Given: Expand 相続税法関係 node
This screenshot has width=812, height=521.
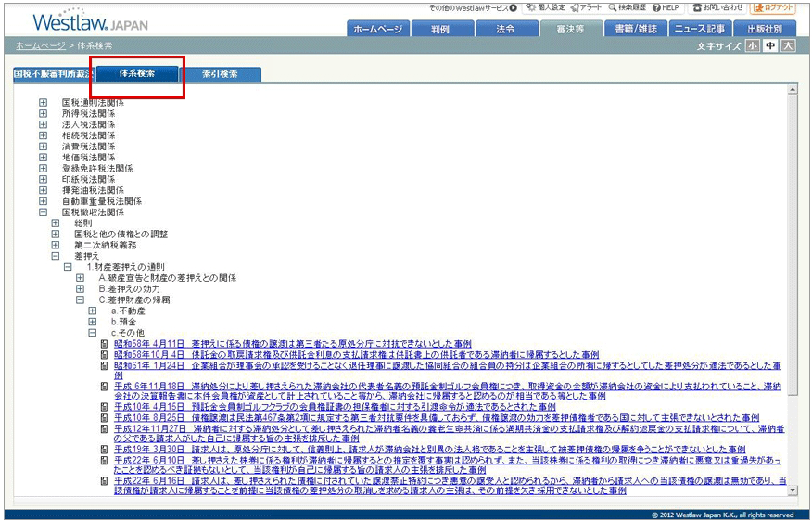Looking at the screenshot, I should [43, 135].
